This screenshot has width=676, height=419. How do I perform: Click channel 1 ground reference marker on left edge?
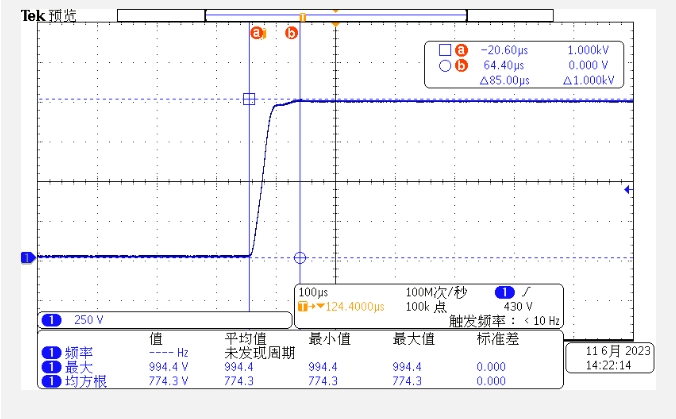pos(27,257)
